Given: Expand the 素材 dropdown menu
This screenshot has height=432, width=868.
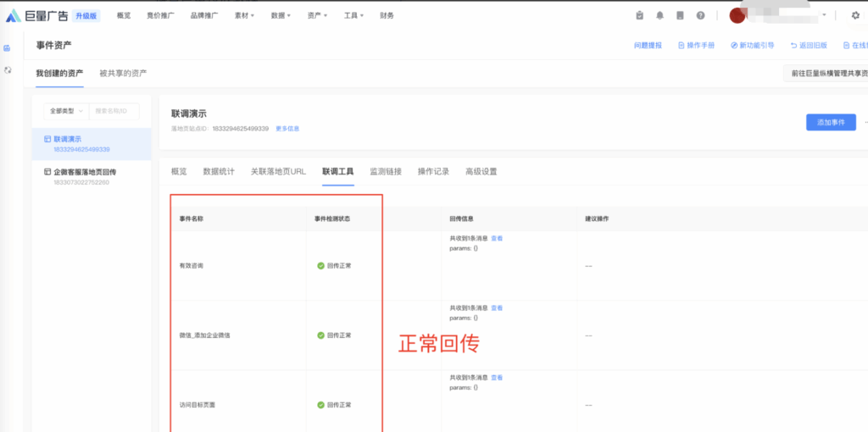Looking at the screenshot, I should pos(250,15).
